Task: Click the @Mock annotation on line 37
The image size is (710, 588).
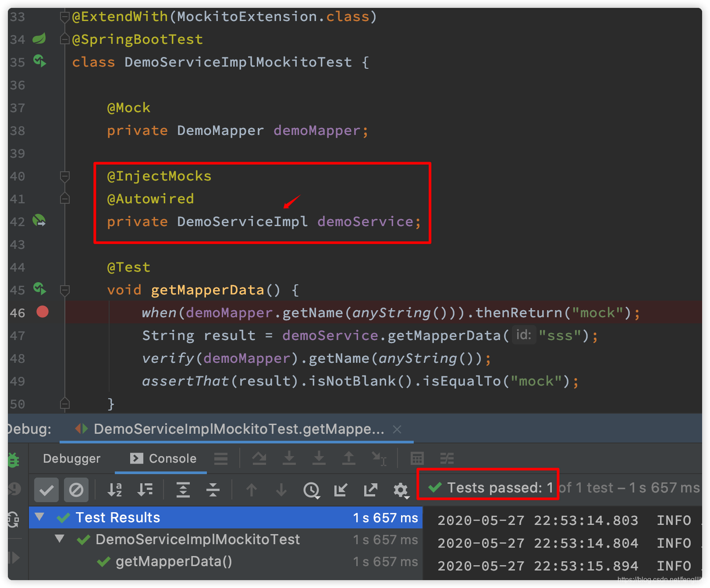Action: pyautogui.click(x=128, y=108)
